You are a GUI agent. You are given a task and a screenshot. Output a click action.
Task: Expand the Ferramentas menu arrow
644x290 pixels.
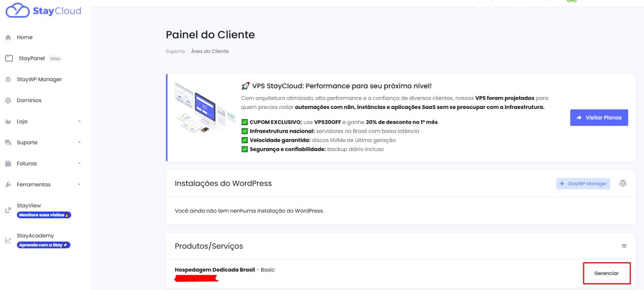tap(79, 185)
